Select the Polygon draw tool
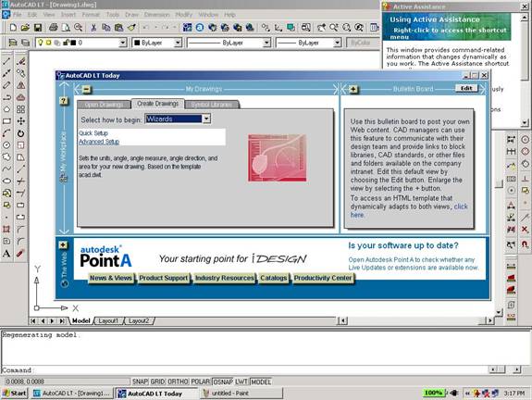Viewport: 532px width, 400px height. 6,109
